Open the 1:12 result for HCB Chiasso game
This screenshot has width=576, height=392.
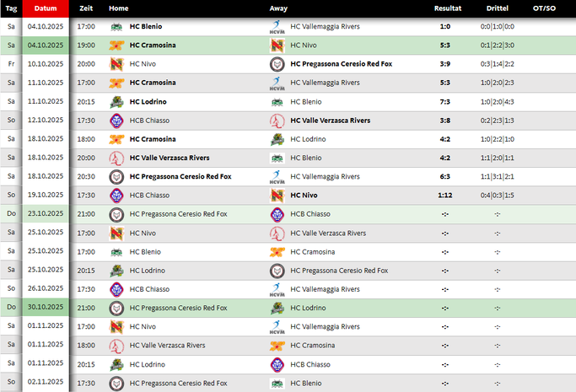444,196
